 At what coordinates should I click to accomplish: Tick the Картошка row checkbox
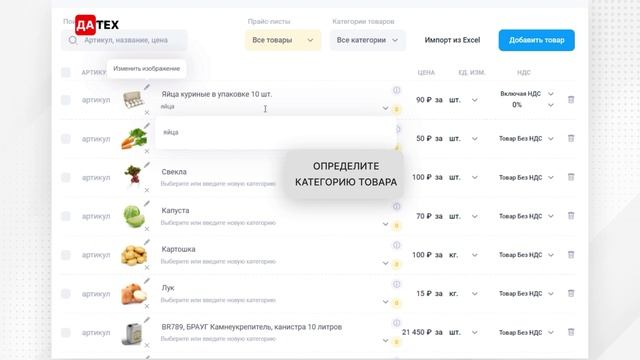click(x=66, y=255)
